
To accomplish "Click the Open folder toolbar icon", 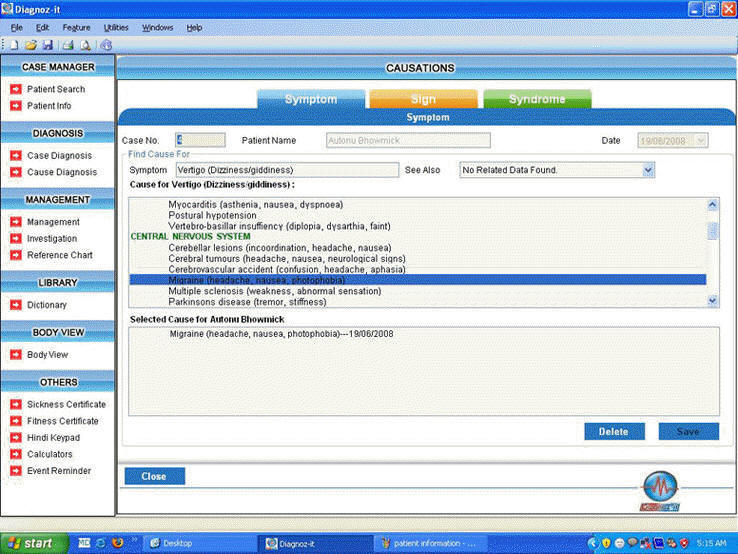I will point(31,45).
